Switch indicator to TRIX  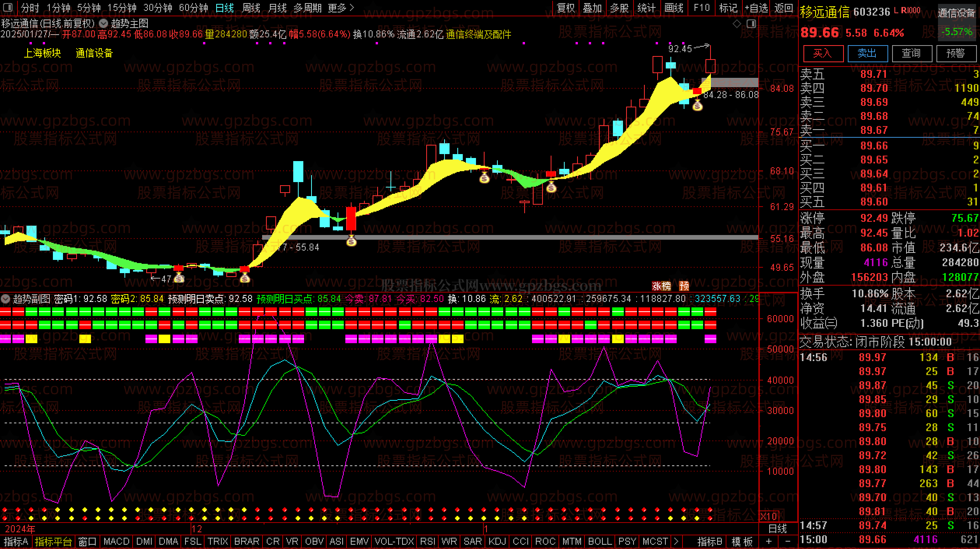pyautogui.click(x=218, y=541)
